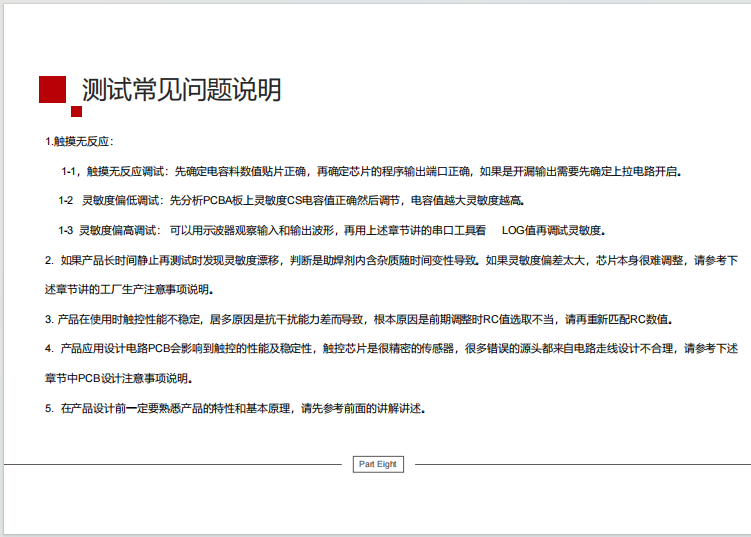Screen dimensions: 751x537
Task: Click the word LOG in line 1-3
Action: click(x=513, y=230)
